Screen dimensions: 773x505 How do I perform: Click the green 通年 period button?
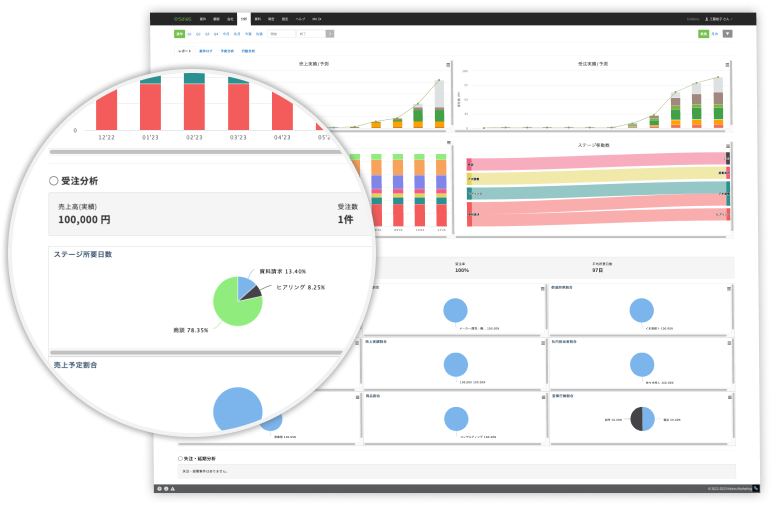[x=179, y=34]
